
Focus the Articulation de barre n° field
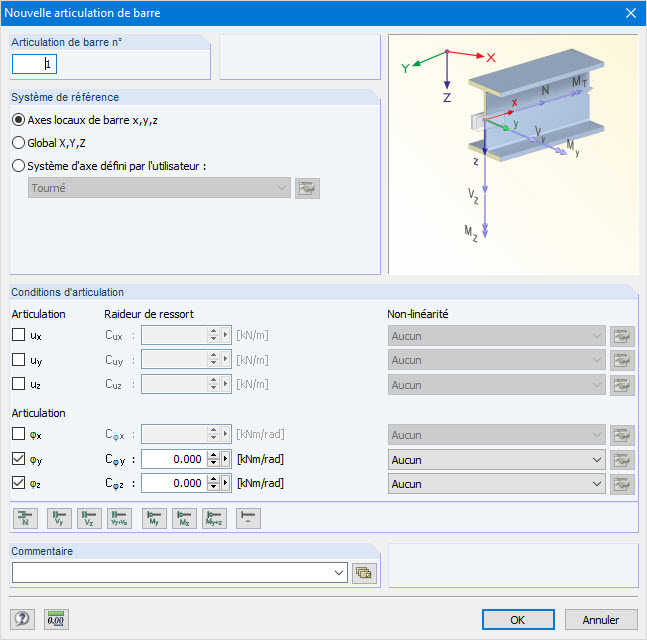[34, 64]
